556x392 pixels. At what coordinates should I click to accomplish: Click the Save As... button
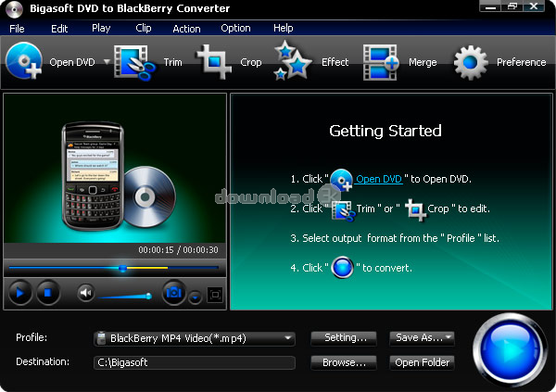(x=422, y=338)
